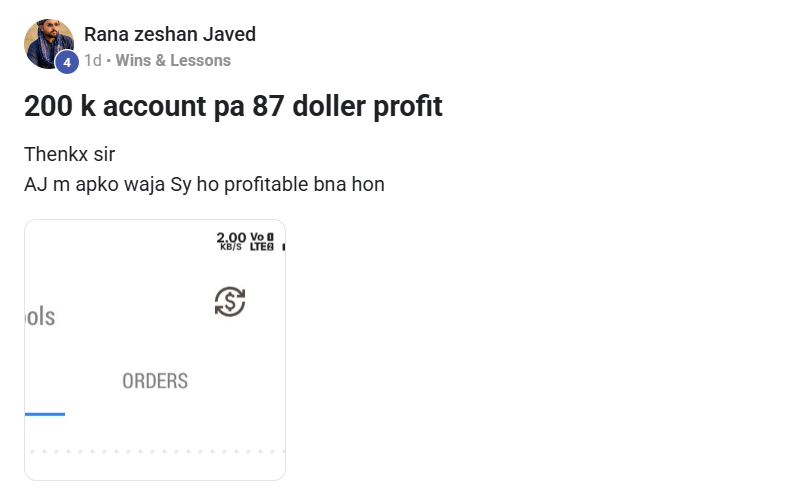Open the post title about 87 doller profit
Image resolution: width=800 pixels, height=498 pixels.
233,106
